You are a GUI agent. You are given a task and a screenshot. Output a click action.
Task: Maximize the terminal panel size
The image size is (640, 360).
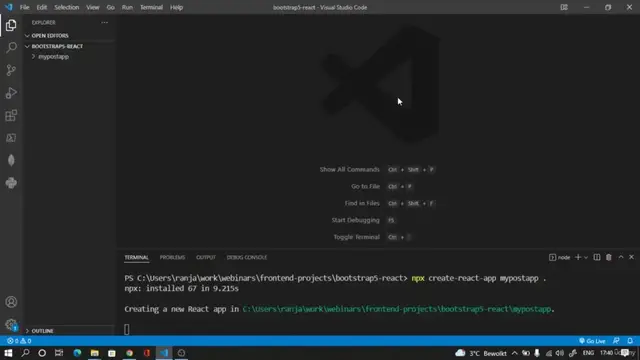pos(621,257)
